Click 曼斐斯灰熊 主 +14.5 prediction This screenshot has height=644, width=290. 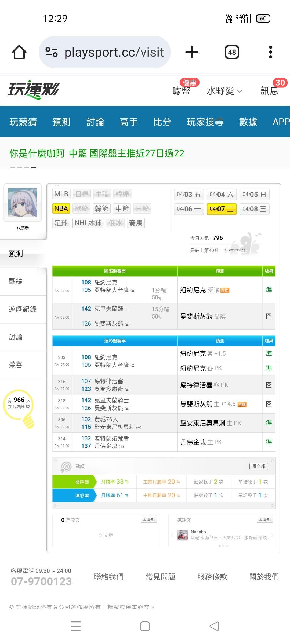click(x=213, y=404)
